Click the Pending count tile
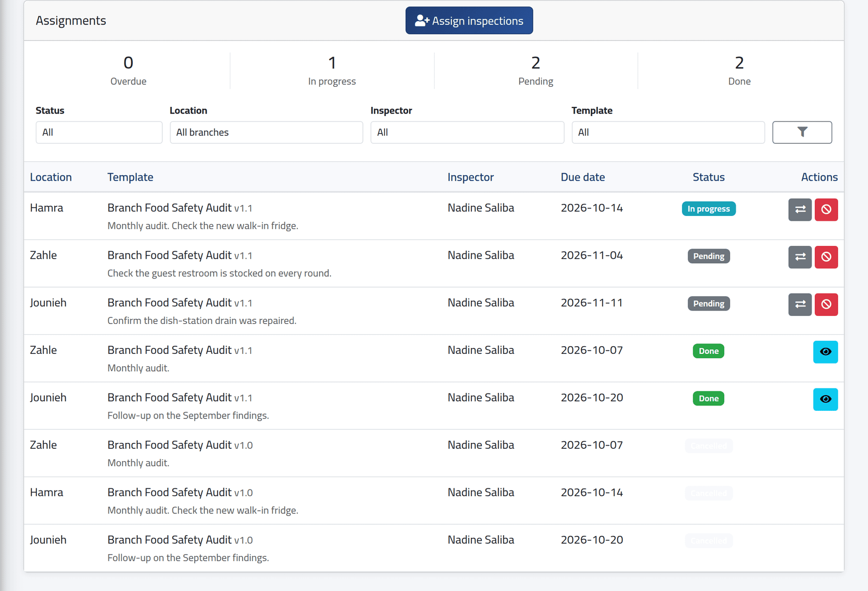 click(x=536, y=71)
